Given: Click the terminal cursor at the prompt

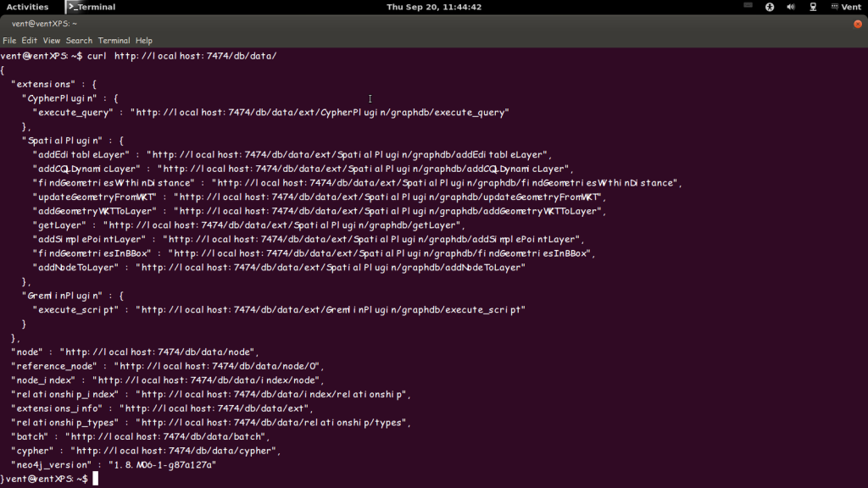Looking at the screenshot, I should tap(96, 479).
